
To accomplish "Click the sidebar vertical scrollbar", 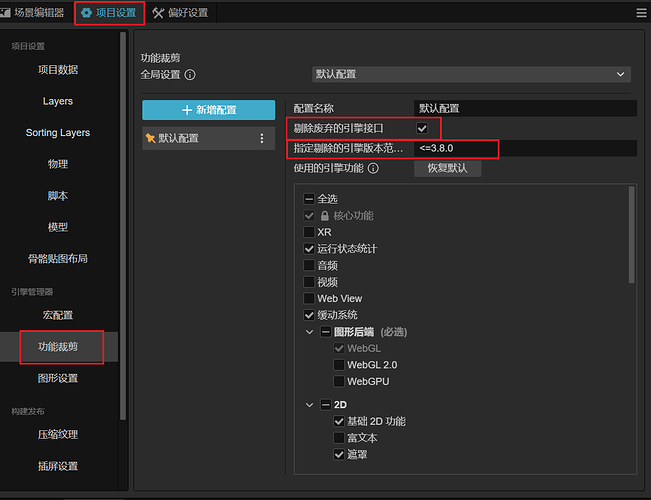I will click(x=123, y=226).
